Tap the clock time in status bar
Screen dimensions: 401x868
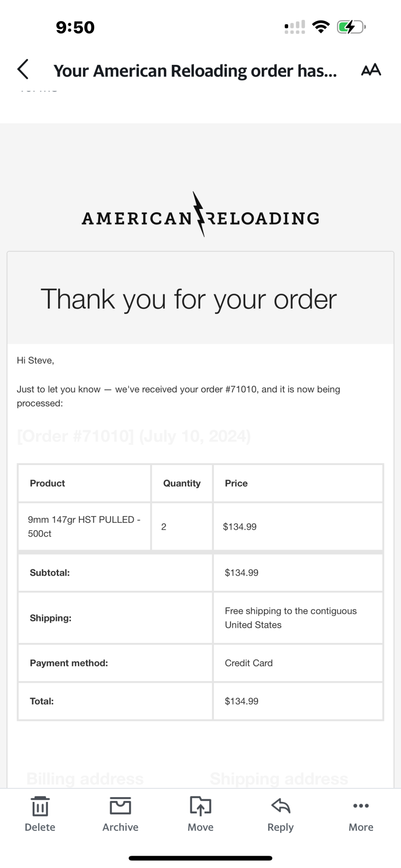point(75,27)
